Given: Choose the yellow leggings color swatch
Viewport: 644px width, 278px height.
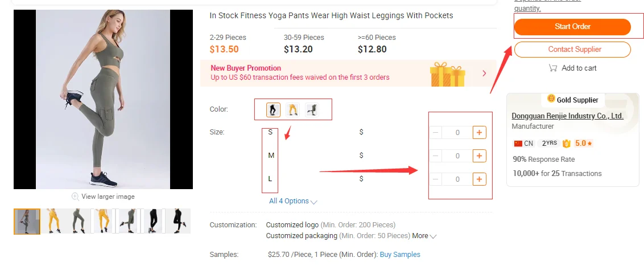Looking at the screenshot, I should tap(292, 109).
